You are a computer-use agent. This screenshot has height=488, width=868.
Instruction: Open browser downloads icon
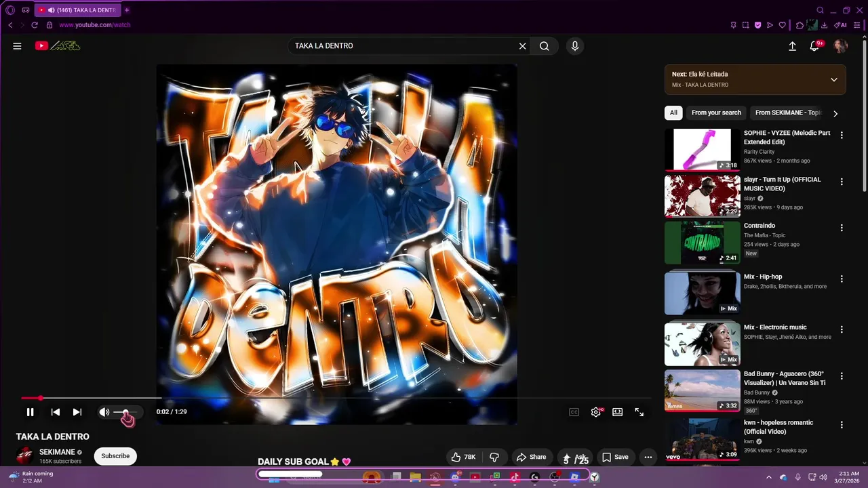pos(824,25)
